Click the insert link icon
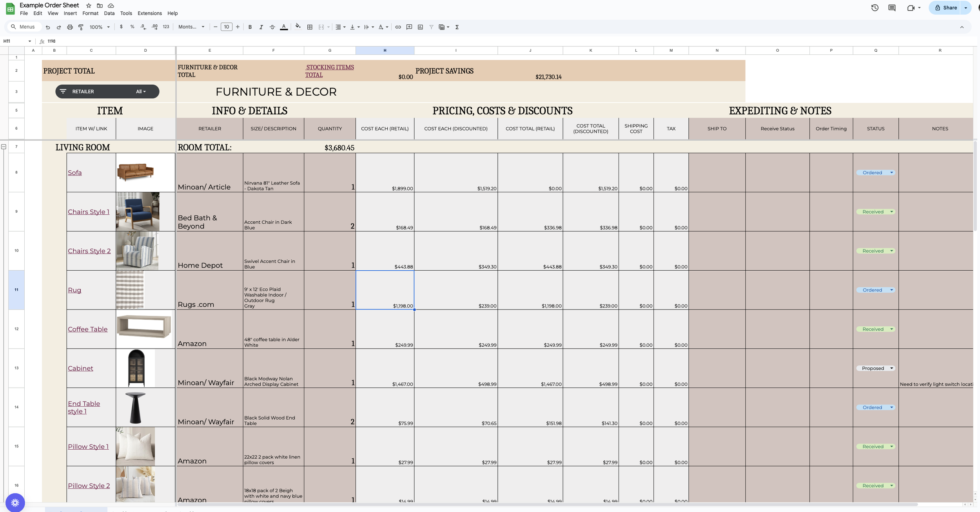This screenshot has width=980, height=512. pyautogui.click(x=398, y=27)
